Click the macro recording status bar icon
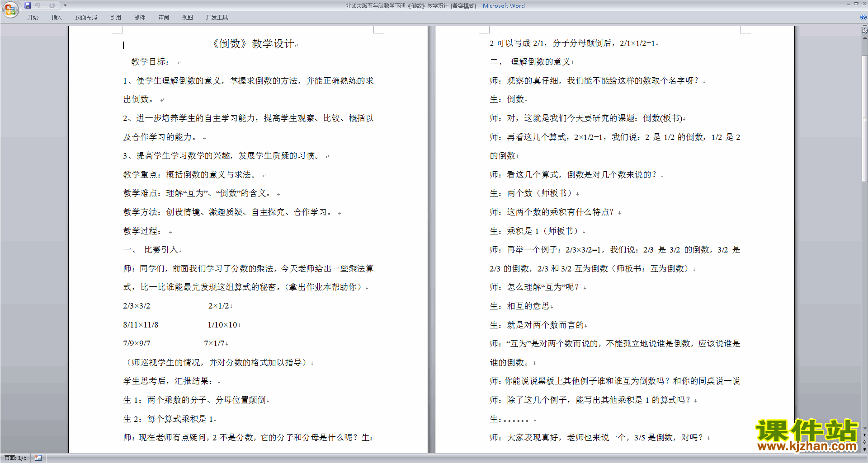The image size is (868, 463). tap(38, 458)
